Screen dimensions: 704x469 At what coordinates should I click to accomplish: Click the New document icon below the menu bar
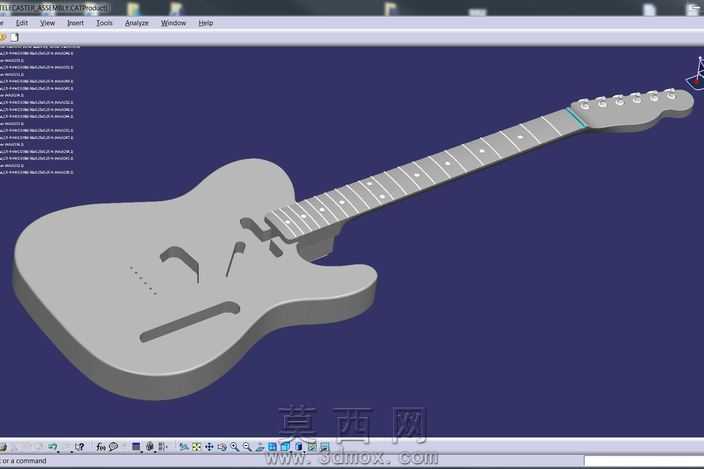pyautogui.click(x=14, y=37)
